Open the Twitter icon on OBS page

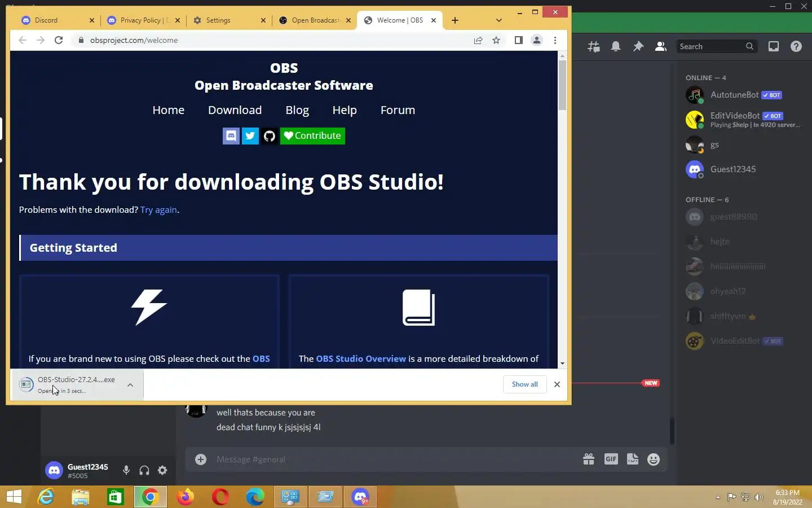tap(250, 136)
